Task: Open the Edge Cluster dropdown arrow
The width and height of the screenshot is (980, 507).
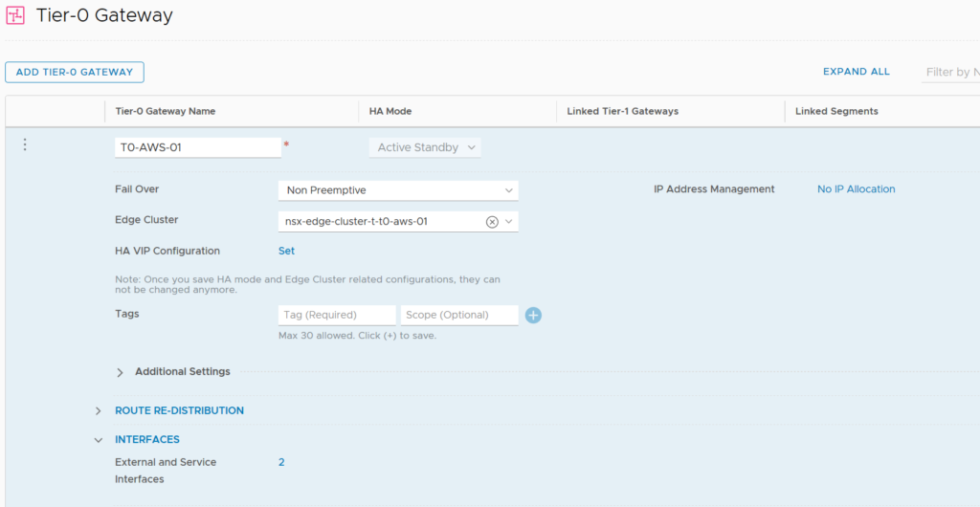Action: tap(509, 222)
